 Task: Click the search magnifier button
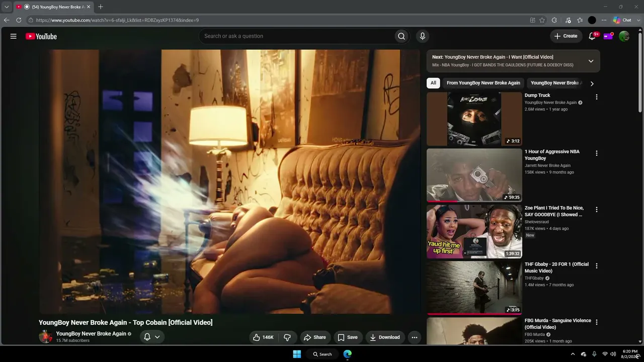401,36
